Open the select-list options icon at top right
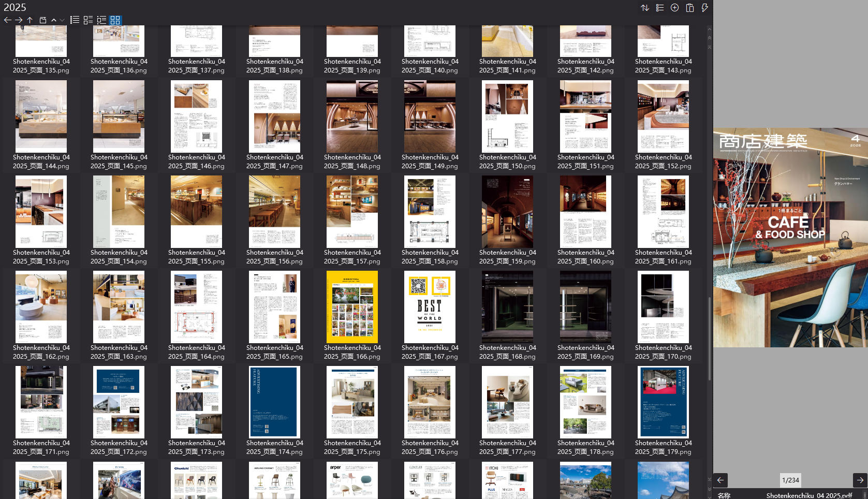 click(x=660, y=8)
